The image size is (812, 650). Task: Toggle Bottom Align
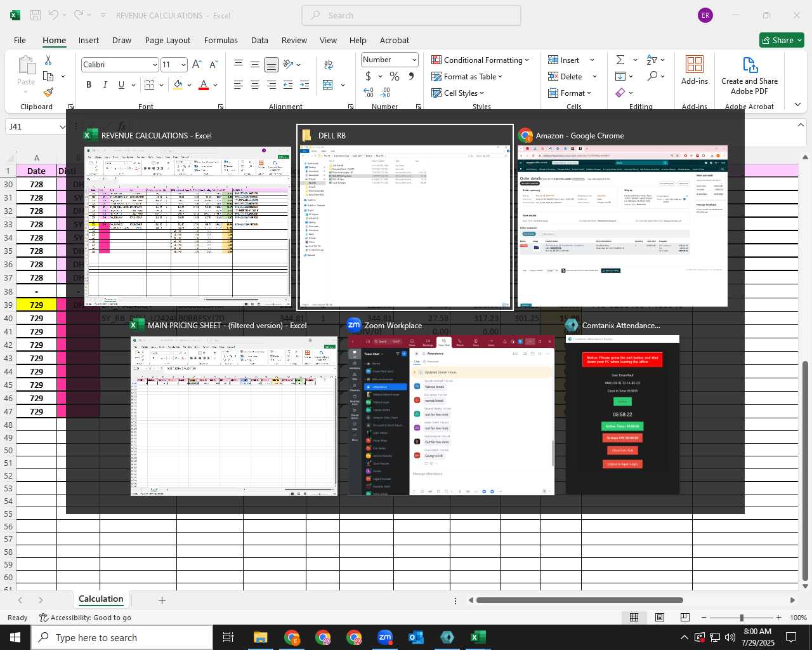[x=271, y=64]
